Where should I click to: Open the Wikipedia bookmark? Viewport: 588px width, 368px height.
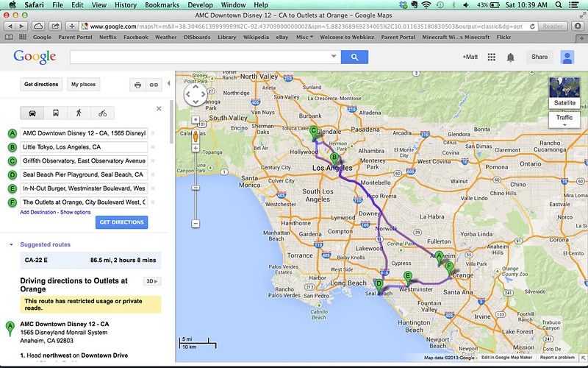tap(256, 38)
